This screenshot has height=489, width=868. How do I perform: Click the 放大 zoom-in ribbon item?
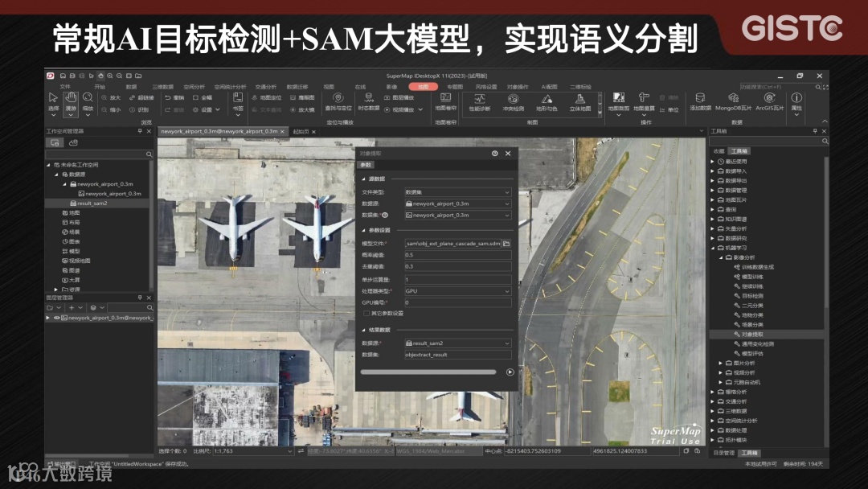[x=111, y=97]
